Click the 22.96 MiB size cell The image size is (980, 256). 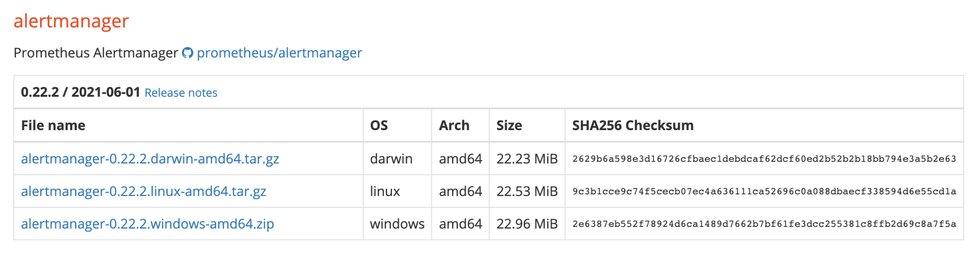point(528,224)
